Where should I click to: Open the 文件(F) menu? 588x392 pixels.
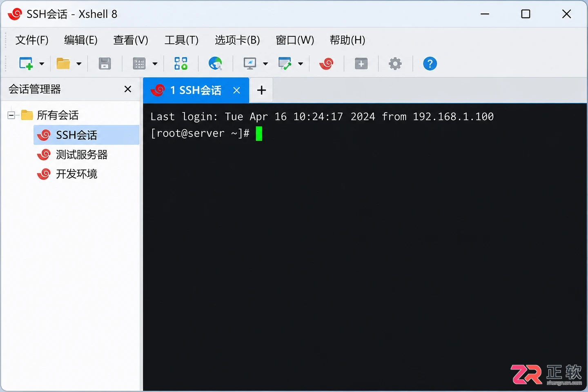tap(32, 40)
